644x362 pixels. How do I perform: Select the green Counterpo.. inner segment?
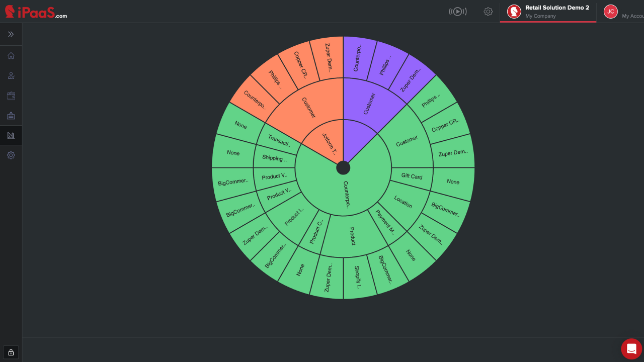pyautogui.click(x=345, y=194)
